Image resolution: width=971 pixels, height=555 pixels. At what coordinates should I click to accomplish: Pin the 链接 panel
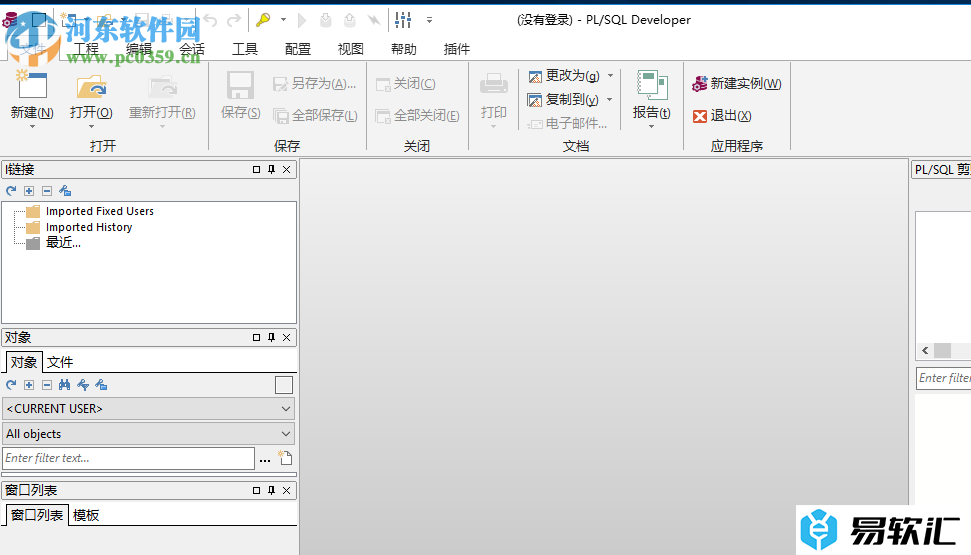click(271, 169)
